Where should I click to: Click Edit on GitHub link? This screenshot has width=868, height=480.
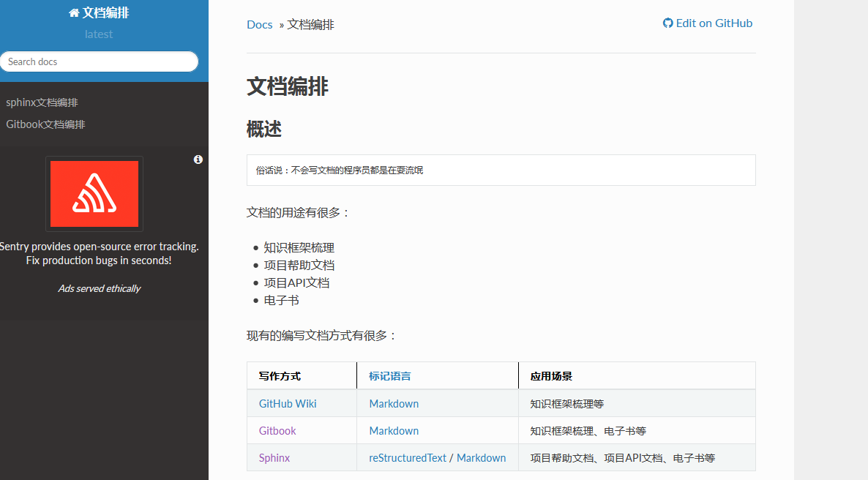708,23
